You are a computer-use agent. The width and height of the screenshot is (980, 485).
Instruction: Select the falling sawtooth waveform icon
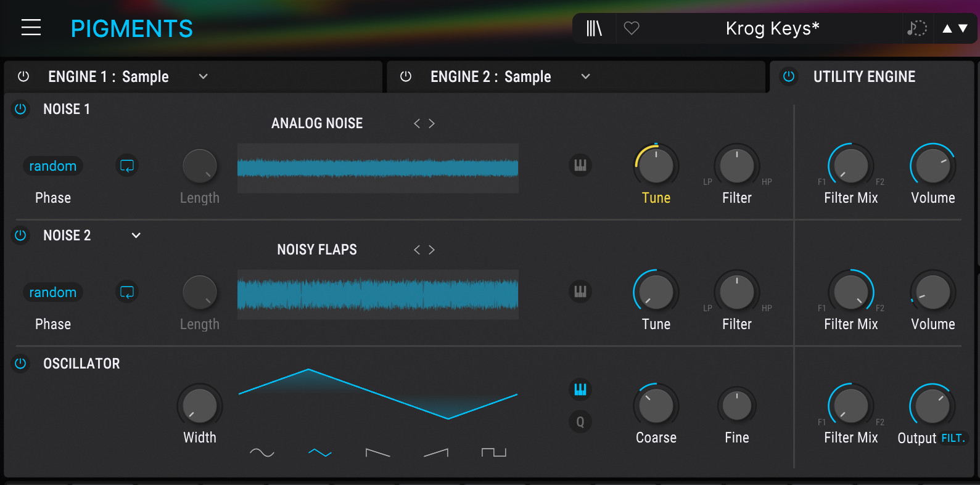pyautogui.click(x=378, y=453)
